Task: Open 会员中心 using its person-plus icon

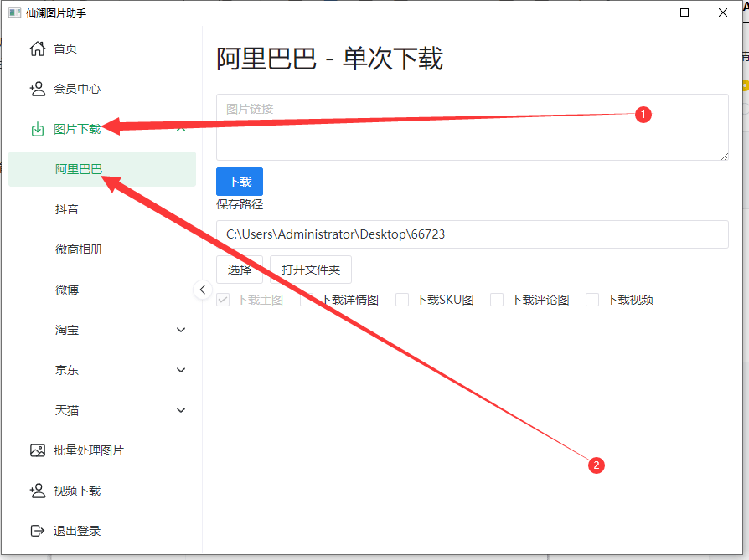Action: [38, 89]
